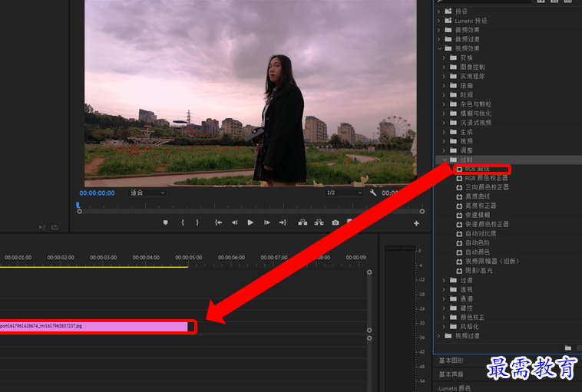
Task: Step back one frame
Action: point(235,222)
